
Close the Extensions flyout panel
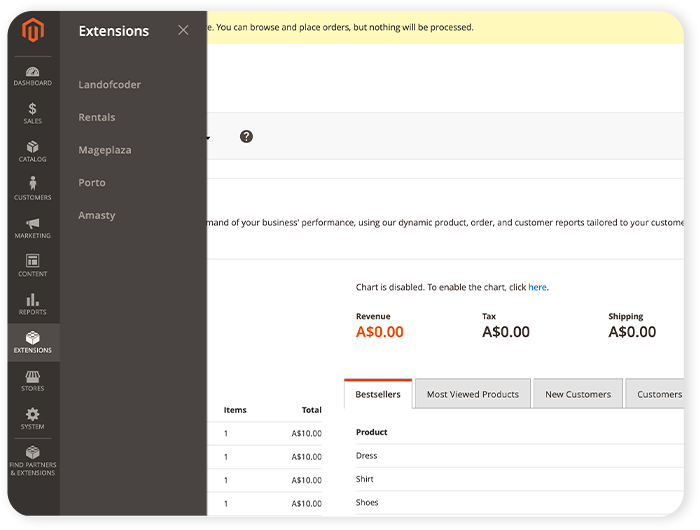pyautogui.click(x=183, y=30)
